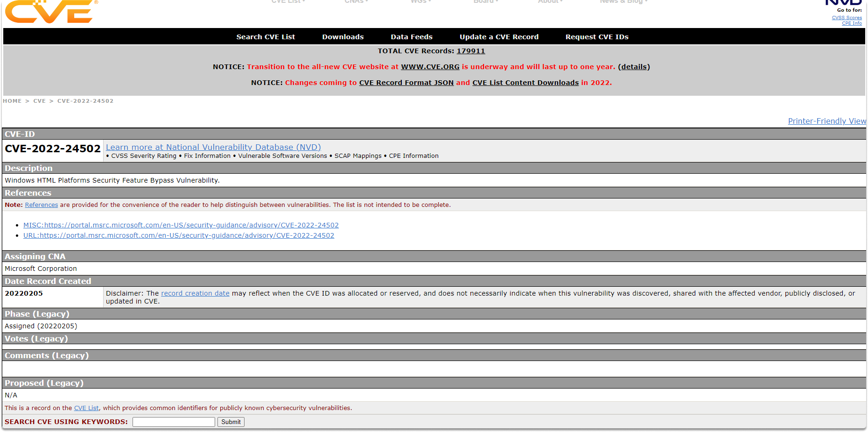Open the MISC msrc advisory reference link
Screen dimensions: 868x432
point(181,225)
